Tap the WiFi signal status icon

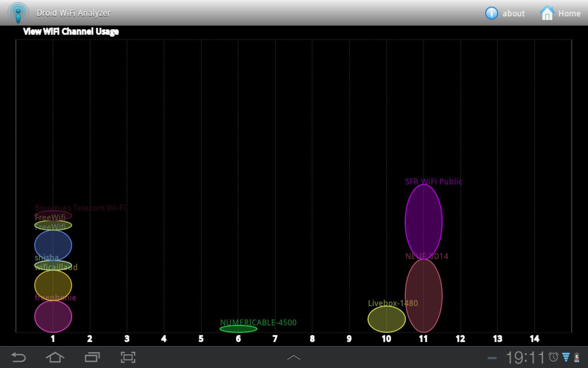[566, 357]
